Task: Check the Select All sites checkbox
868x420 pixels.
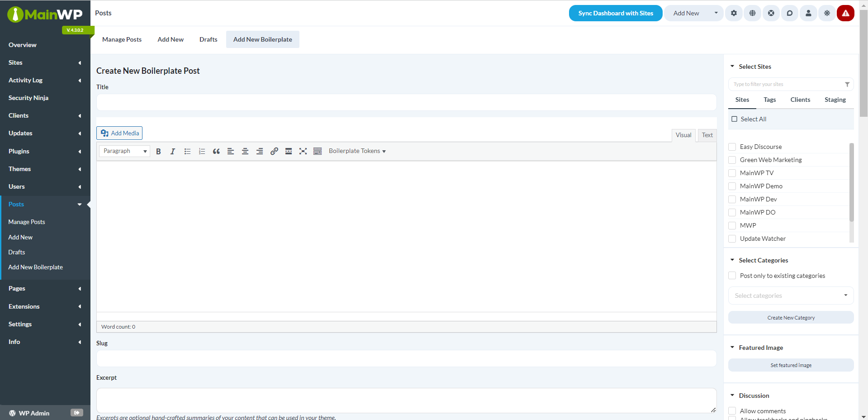Action: pos(735,119)
